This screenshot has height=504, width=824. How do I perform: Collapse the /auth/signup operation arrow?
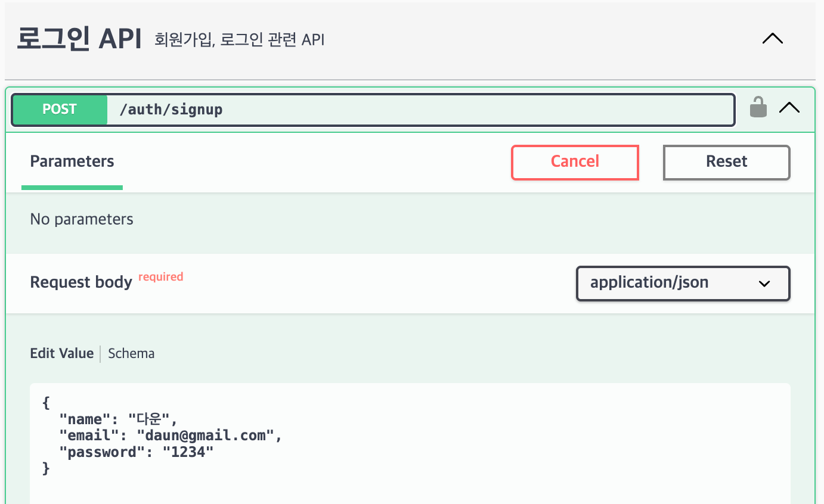[x=789, y=107]
